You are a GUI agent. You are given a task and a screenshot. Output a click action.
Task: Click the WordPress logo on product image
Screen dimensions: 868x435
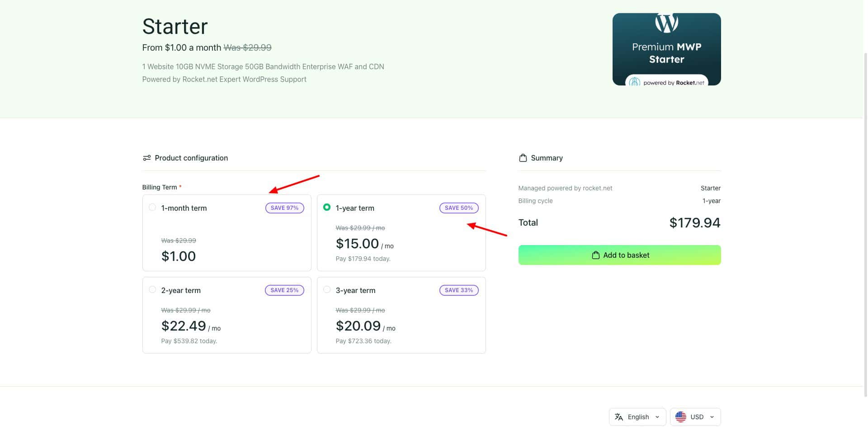click(x=666, y=23)
